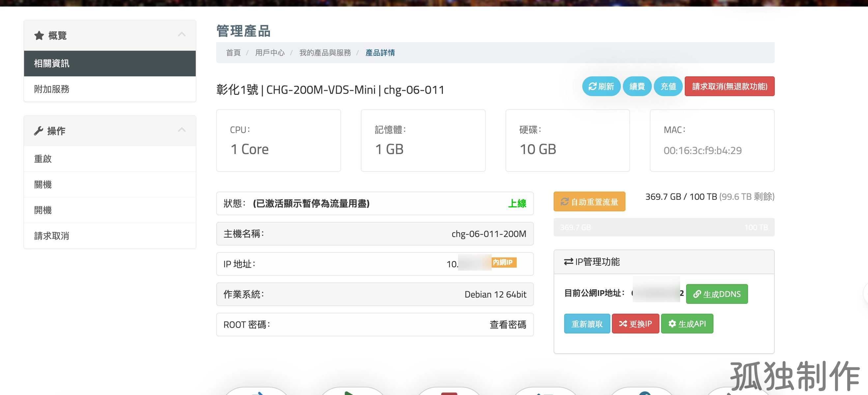
Task: Click the green 生成DDNS button
Action: [x=717, y=294]
